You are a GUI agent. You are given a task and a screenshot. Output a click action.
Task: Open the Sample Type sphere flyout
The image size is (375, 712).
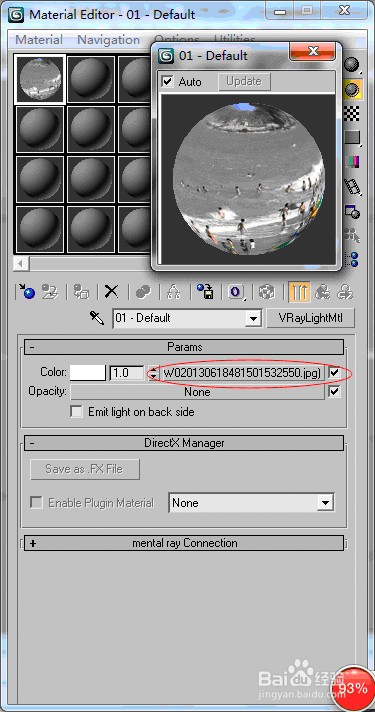[x=352, y=65]
